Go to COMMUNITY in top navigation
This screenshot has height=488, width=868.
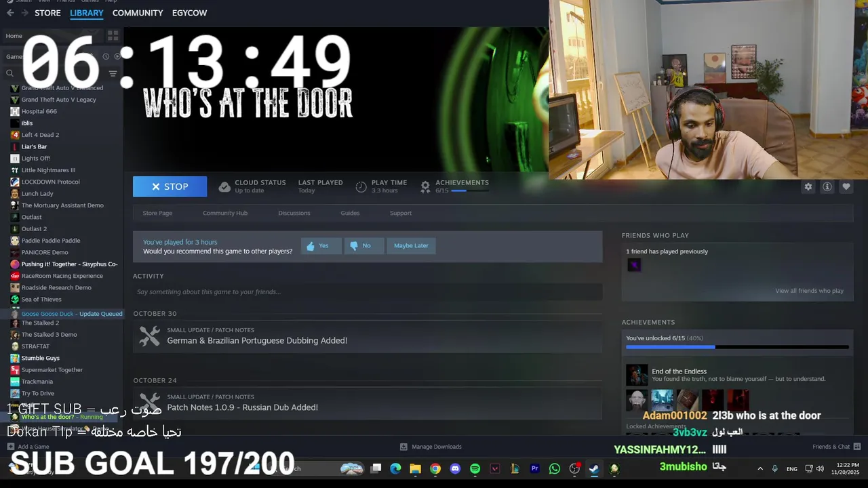pyautogui.click(x=138, y=13)
